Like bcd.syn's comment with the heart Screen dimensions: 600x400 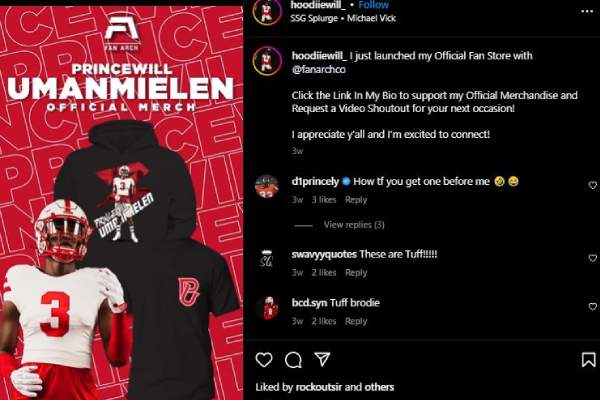[x=592, y=307]
